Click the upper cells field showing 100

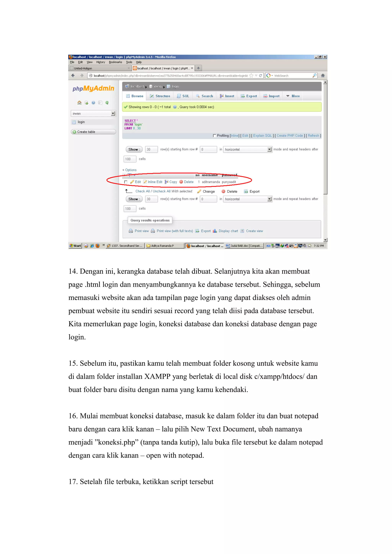[x=130, y=159]
